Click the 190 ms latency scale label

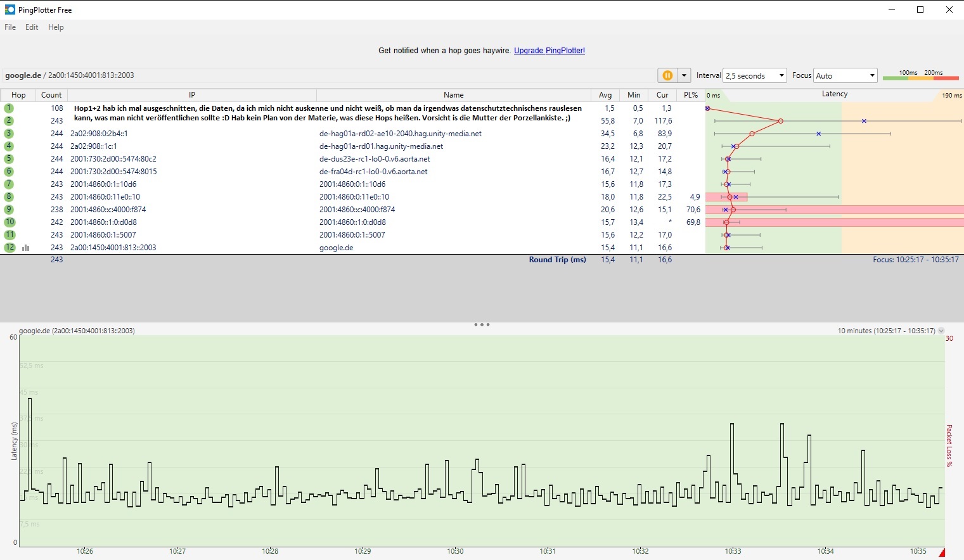coord(951,96)
